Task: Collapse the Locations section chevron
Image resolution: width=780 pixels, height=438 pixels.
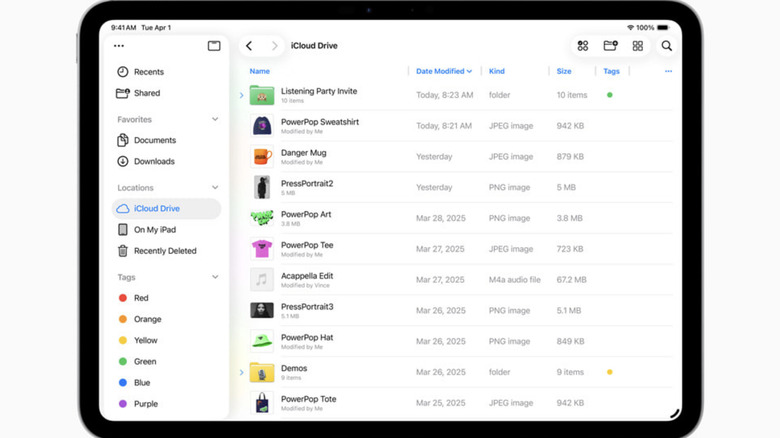Action: coord(215,187)
